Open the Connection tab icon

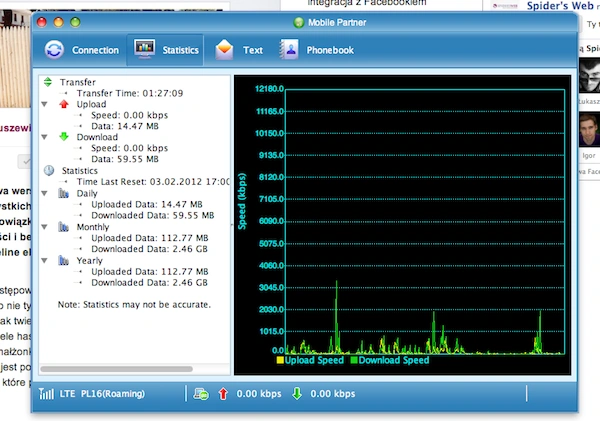(x=54, y=50)
